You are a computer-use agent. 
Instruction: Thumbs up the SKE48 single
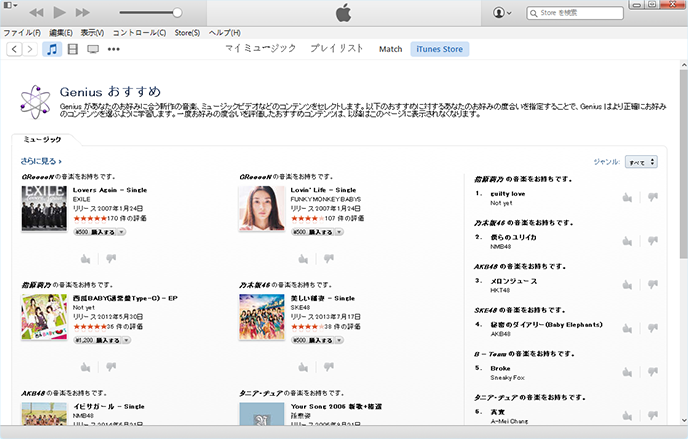point(303,367)
